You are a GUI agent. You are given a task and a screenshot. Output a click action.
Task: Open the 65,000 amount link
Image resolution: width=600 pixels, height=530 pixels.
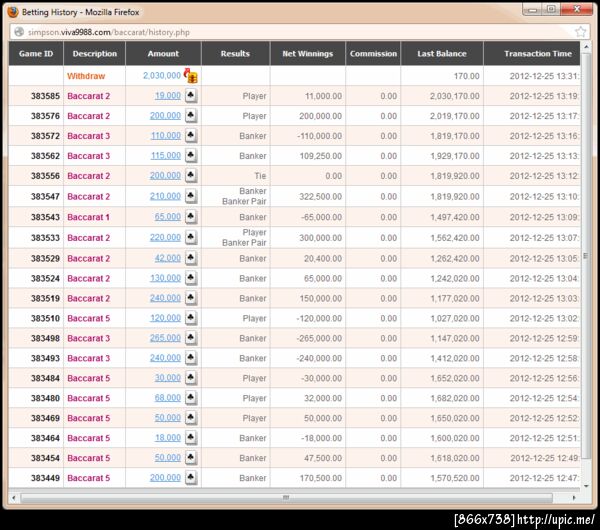click(168, 217)
